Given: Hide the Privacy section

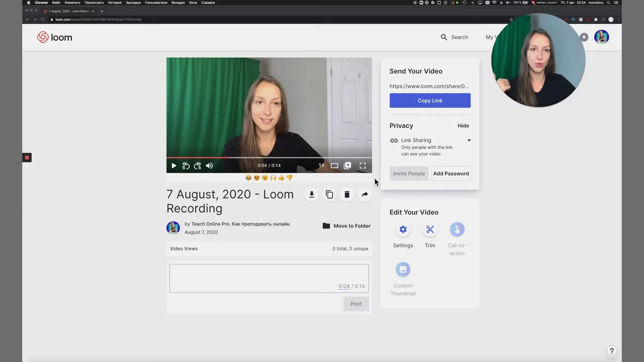Looking at the screenshot, I should pos(463,126).
